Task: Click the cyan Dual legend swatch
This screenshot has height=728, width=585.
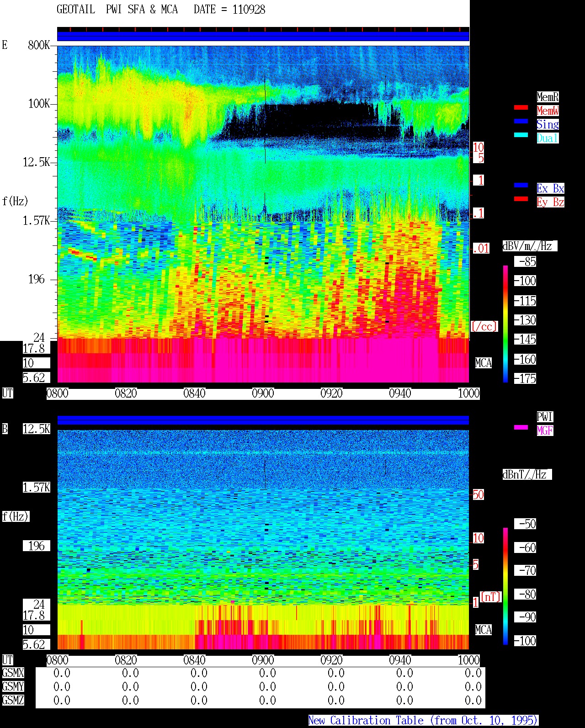Action: tap(521, 135)
